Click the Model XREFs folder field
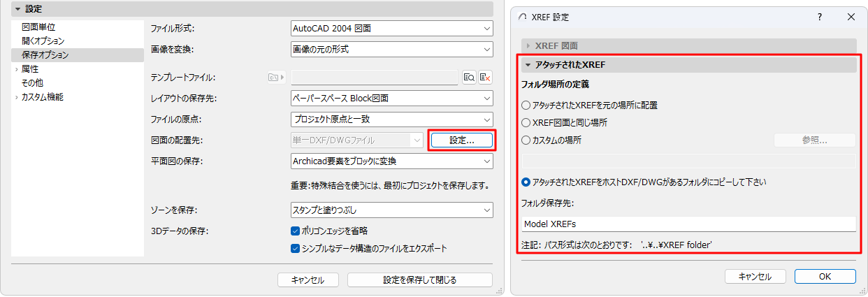The height and width of the screenshot is (297, 868). tap(689, 224)
